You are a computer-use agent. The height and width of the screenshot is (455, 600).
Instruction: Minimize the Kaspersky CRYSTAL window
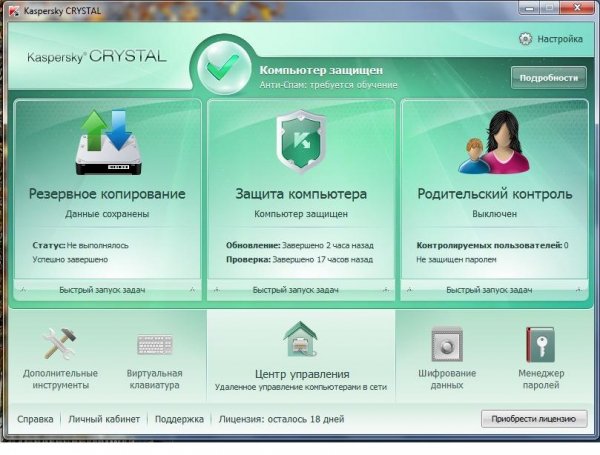pyautogui.click(x=530, y=7)
